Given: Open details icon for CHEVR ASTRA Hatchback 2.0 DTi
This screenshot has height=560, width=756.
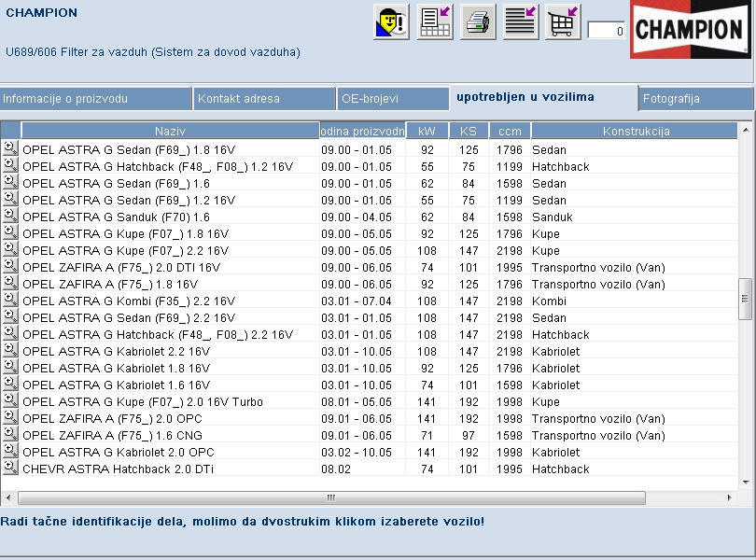Looking at the screenshot, I should (x=10, y=468).
